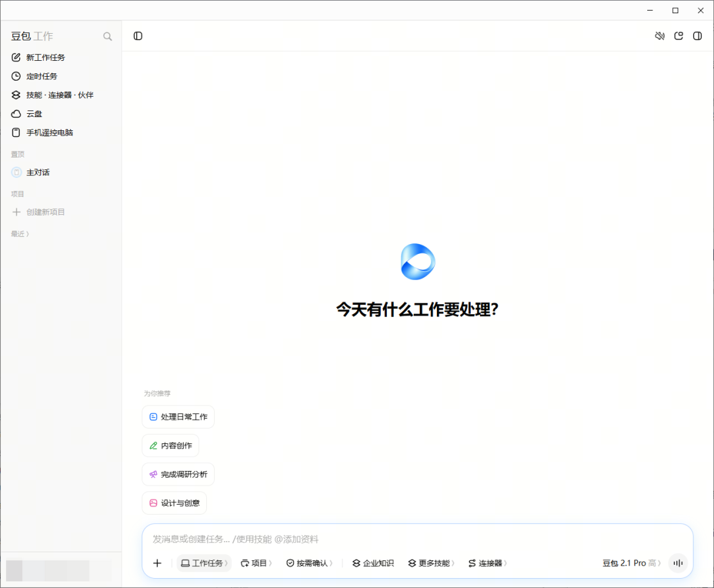Click the Doubao logo in center
This screenshot has width=714, height=588.
[418, 261]
